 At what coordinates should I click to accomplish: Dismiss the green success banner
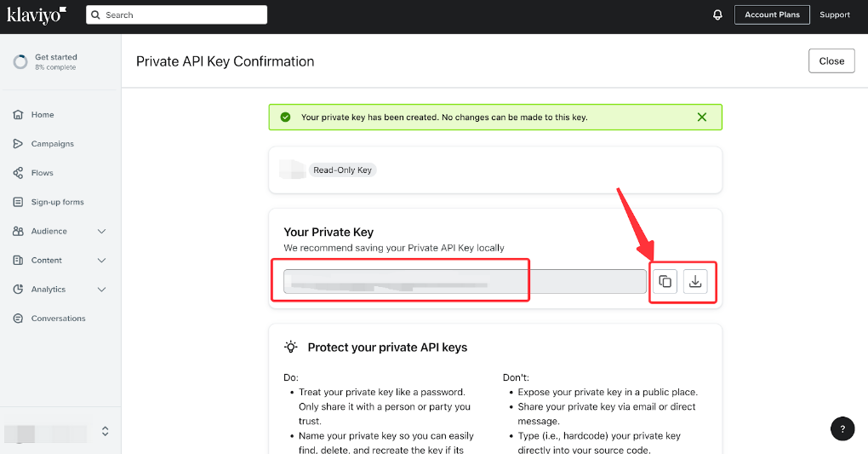tap(702, 117)
